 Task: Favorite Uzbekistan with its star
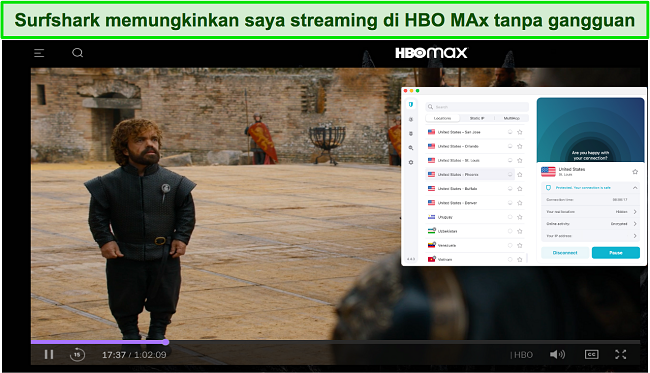[520, 231]
